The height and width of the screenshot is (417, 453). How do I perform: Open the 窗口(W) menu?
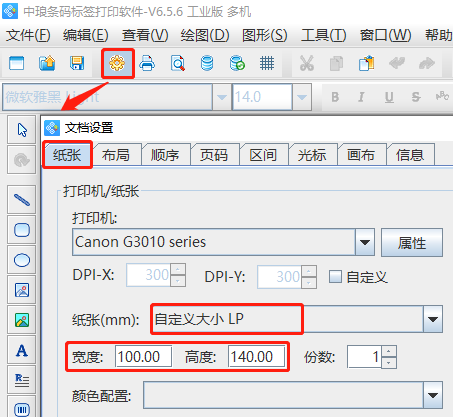pyautogui.click(x=385, y=35)
